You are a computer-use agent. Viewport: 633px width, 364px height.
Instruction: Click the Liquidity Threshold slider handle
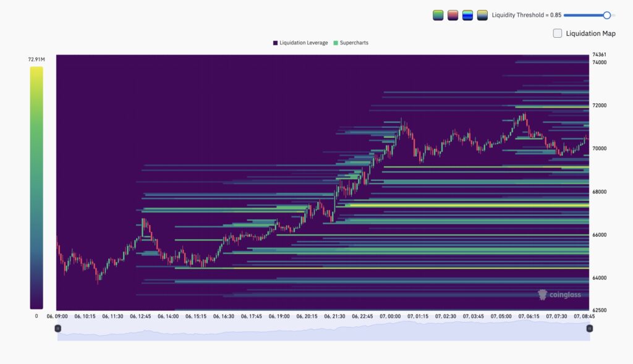pos(606,15)
